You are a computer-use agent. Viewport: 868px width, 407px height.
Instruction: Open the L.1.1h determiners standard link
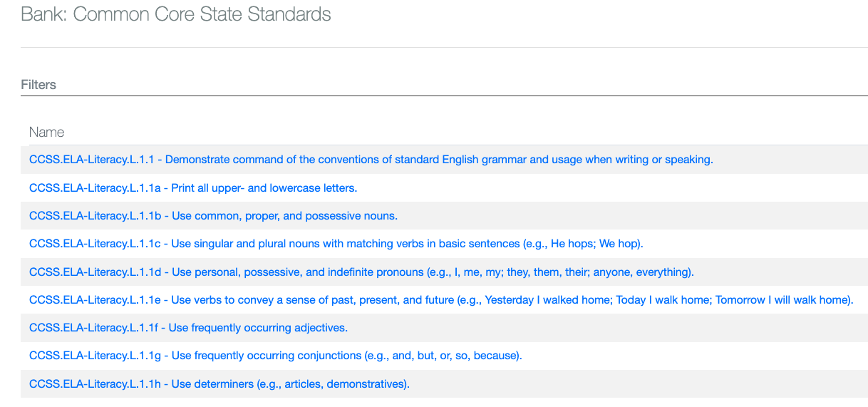coord(219,384)
